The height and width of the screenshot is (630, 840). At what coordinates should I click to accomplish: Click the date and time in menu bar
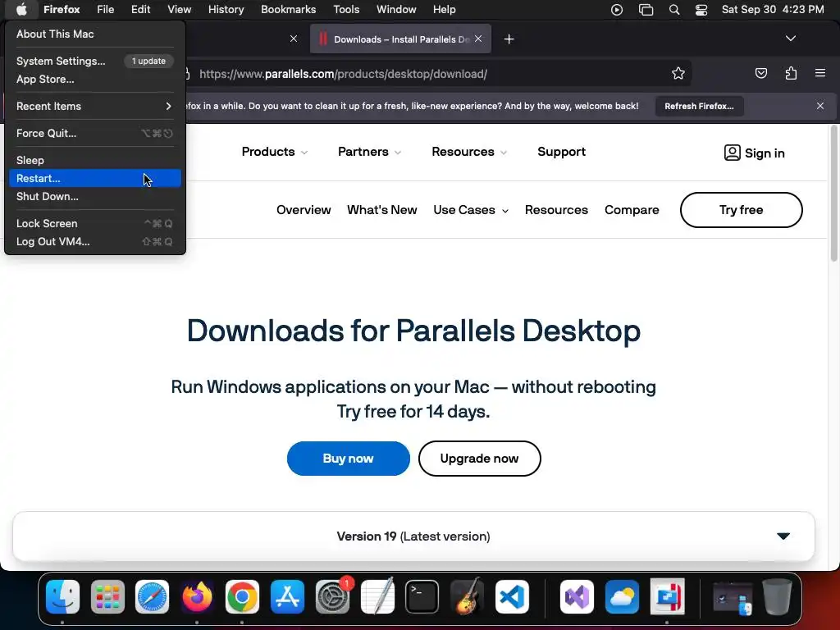click(x=773, y=10)
